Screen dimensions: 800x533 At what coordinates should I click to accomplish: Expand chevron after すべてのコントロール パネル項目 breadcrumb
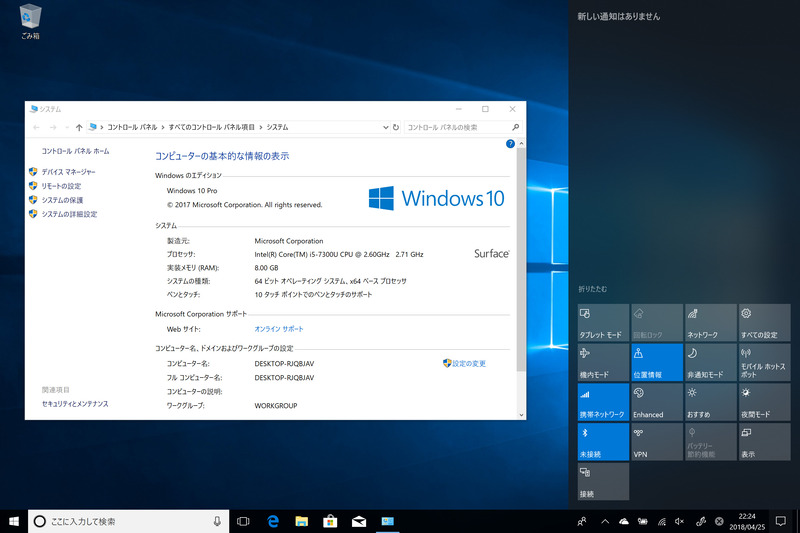261,128
